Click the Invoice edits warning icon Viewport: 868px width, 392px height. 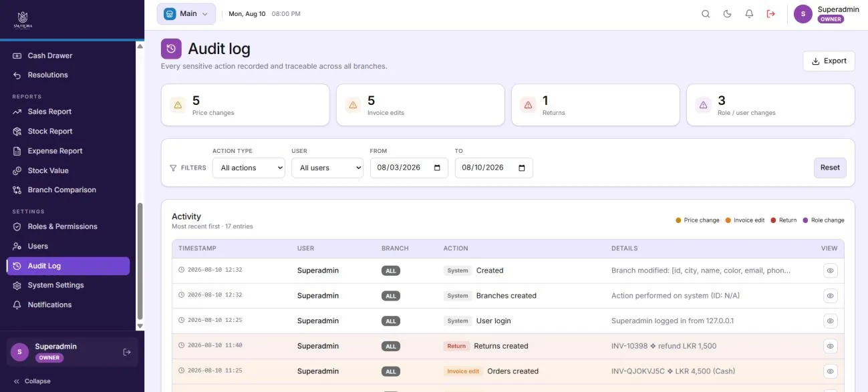353,105
